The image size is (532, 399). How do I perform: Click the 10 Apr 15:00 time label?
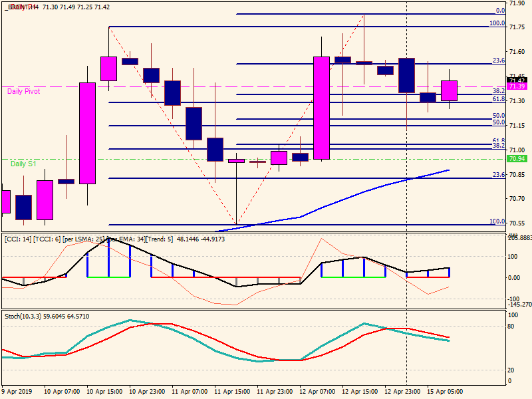105,391
